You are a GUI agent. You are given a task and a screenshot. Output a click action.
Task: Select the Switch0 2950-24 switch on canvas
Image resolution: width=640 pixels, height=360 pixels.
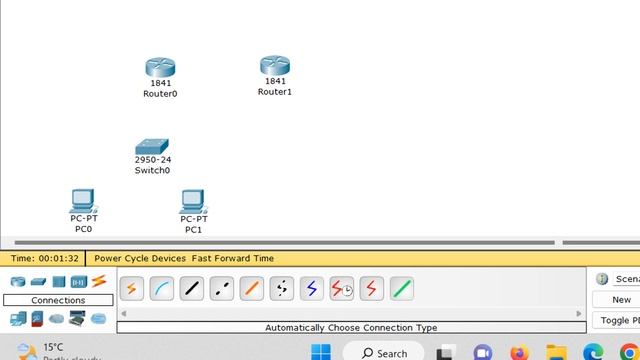(x=152, y=147)
